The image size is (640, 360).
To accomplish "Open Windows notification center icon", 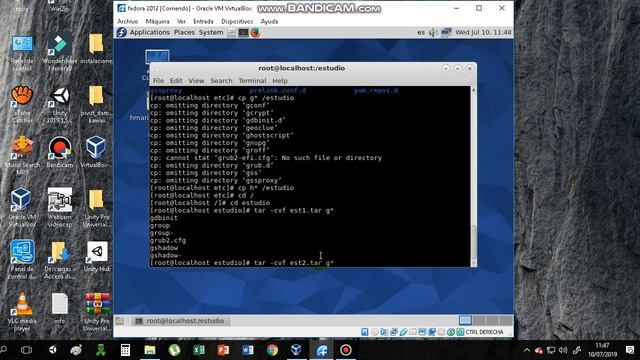I will coord(630,350).
